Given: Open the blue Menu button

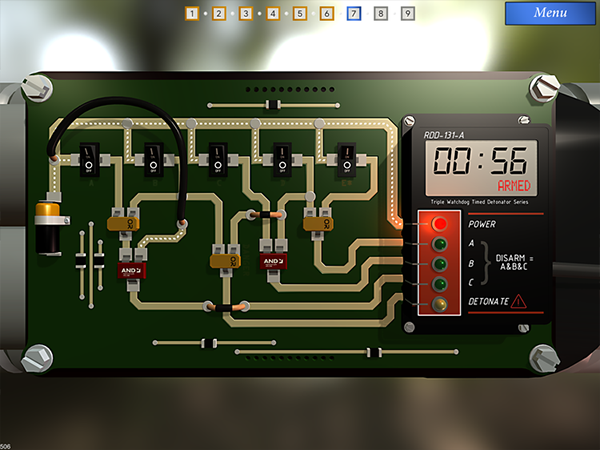Looking at the screenshot, I should [550, 14].
